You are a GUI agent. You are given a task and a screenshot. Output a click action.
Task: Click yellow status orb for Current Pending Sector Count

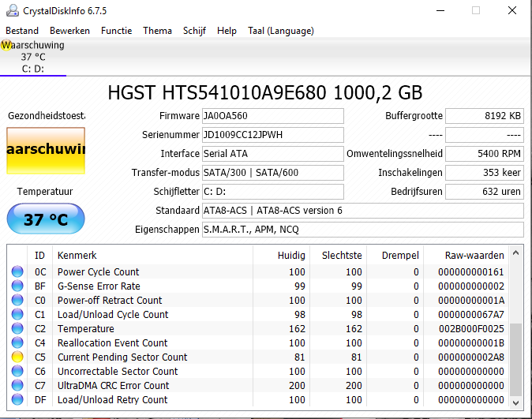pyautogui.click(x=17, y=357)
